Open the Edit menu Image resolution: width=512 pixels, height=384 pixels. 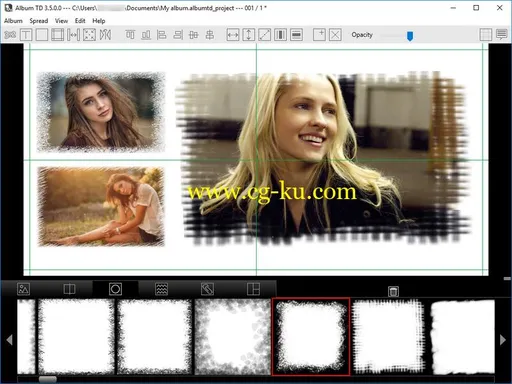click(x=80, y=21)
